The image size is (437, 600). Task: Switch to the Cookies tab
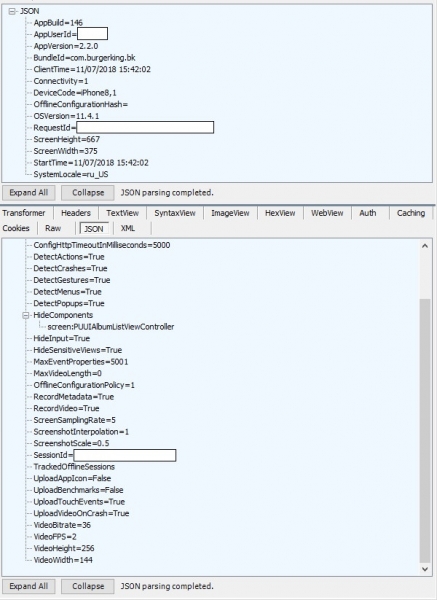(x=16, y=228)
